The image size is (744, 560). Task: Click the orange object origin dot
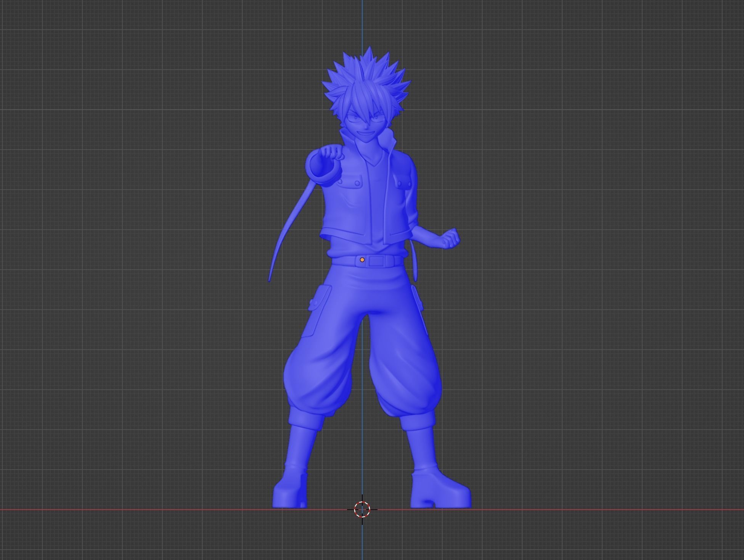[362, 260]
